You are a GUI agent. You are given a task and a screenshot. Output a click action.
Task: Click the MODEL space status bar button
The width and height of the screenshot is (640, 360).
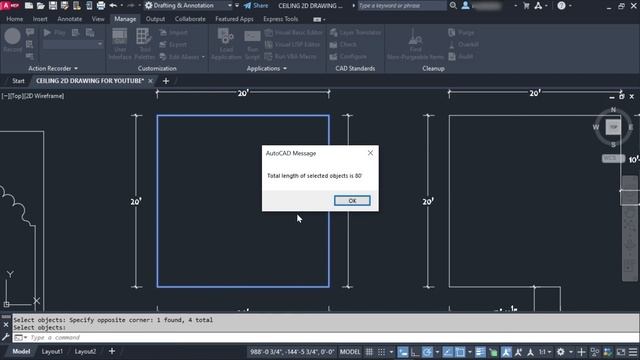tap(350, 351)
